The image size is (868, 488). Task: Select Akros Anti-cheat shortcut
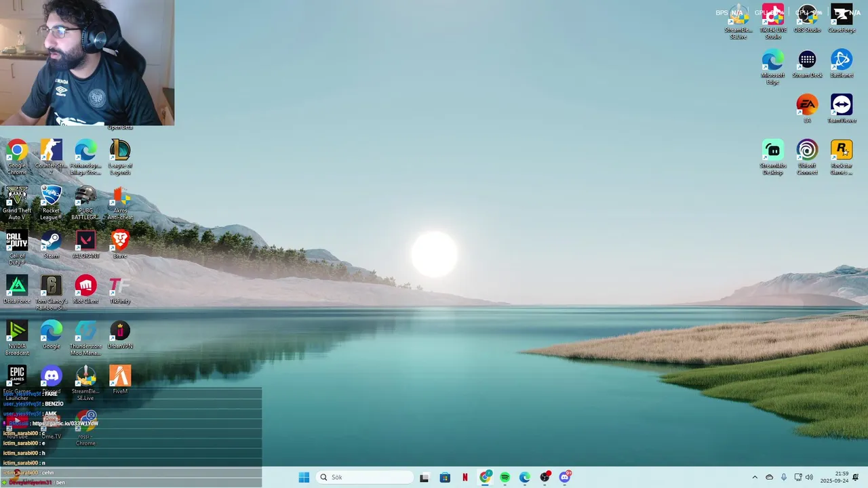(x=120, y=203)
